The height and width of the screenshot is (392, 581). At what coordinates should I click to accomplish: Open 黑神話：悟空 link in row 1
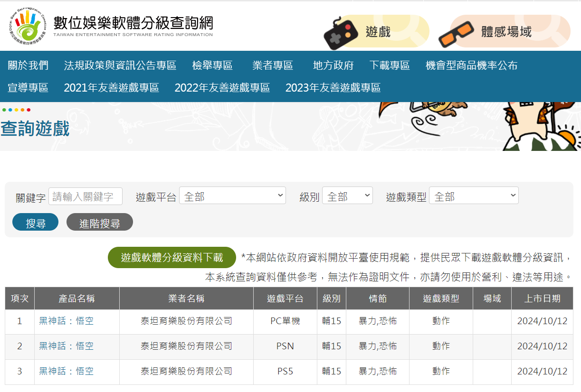pos(67,321)
